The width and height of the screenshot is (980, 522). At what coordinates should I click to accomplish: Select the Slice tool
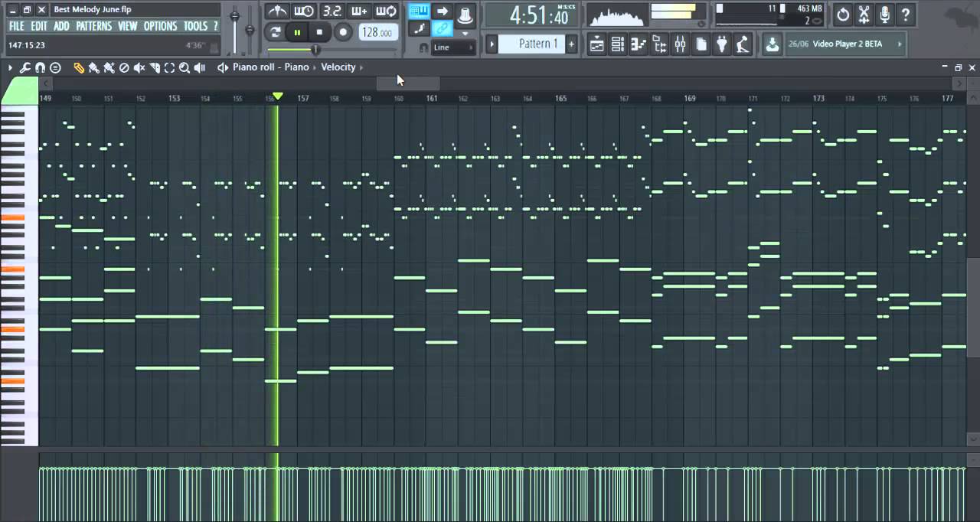tap(155, 67)
